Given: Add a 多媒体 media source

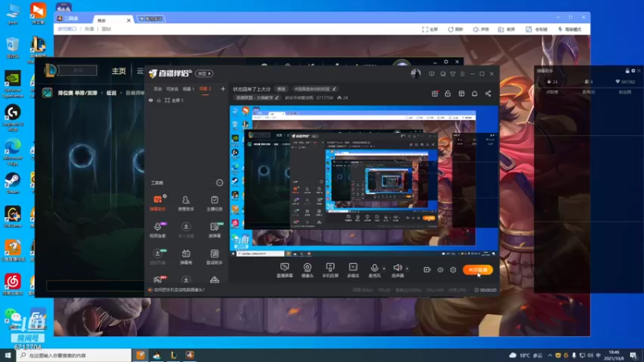Looking at the screenshot, I should point(353,270).
